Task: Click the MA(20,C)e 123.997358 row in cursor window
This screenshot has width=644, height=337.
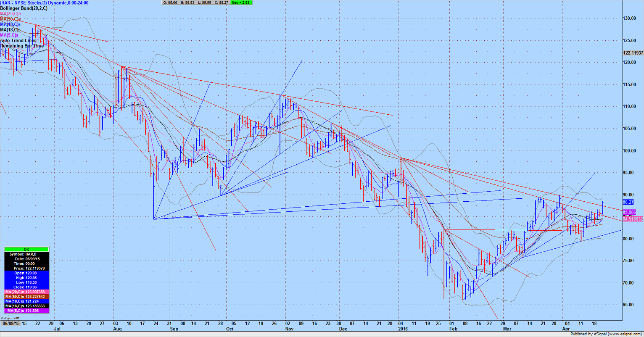Action: [x=26, y=292]
